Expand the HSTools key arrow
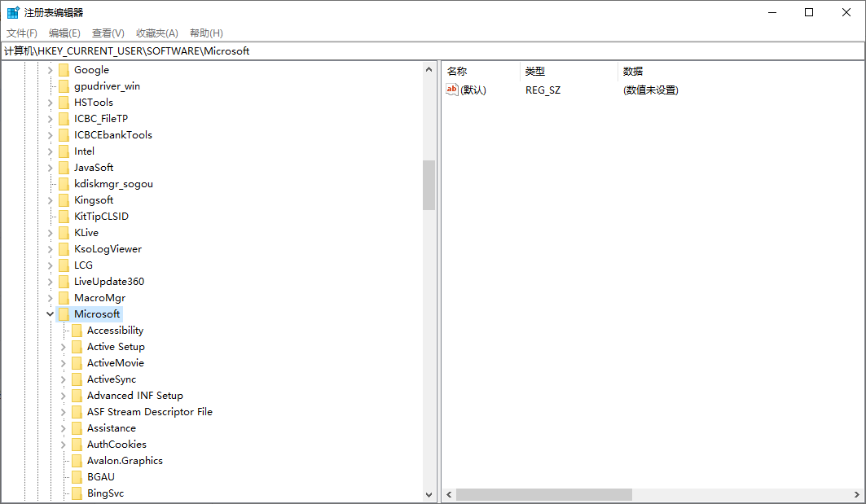The height and width of the screenshot is (504, 866). (x=50, y=102)
